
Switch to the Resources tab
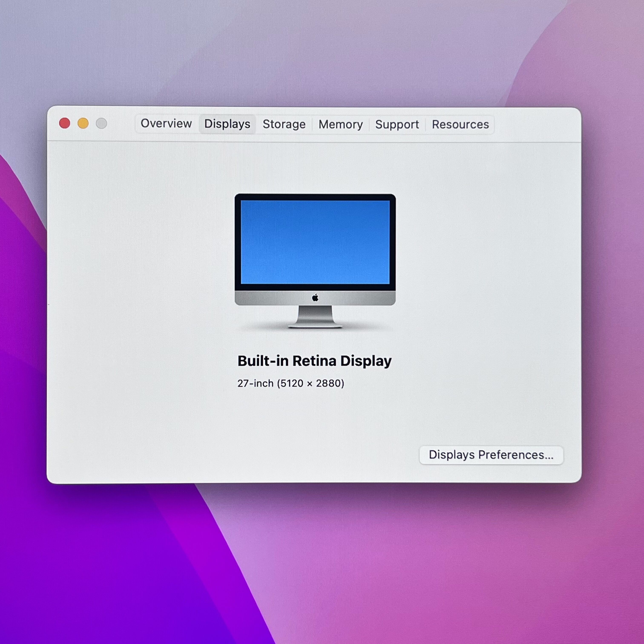click(460, 124)
